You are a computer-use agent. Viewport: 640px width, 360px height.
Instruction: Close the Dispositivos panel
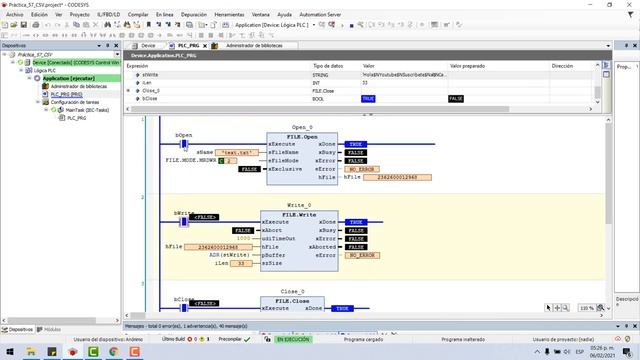[116, 45]
